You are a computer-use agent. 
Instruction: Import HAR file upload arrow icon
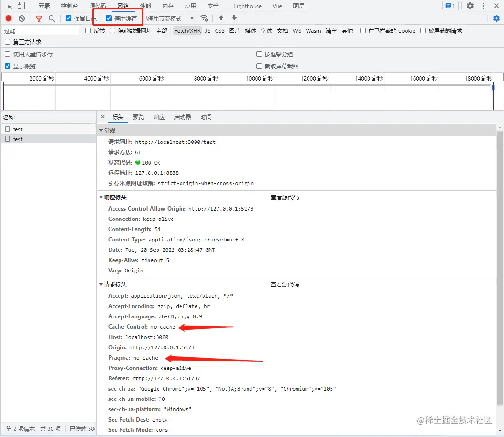pos(221,18)
